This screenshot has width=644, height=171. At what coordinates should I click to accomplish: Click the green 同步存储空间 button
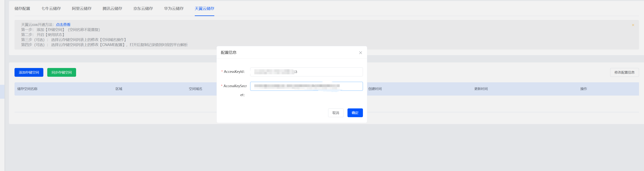coord(62,72)
